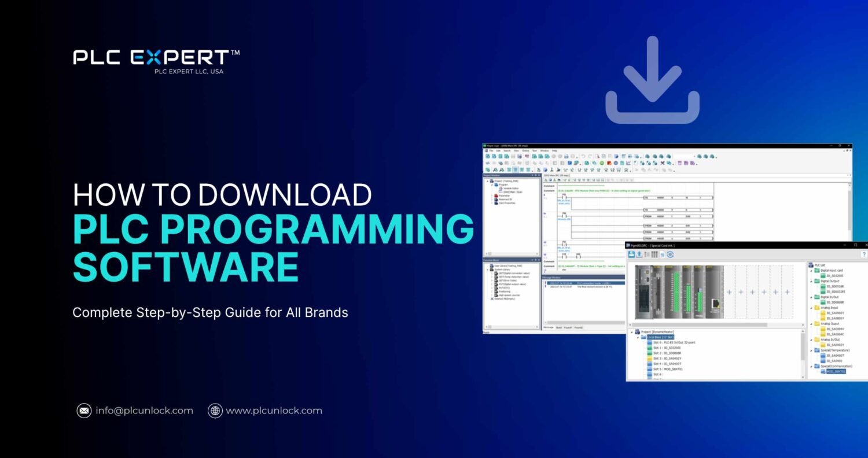Open help with the question mark icon

click(863, 254)
